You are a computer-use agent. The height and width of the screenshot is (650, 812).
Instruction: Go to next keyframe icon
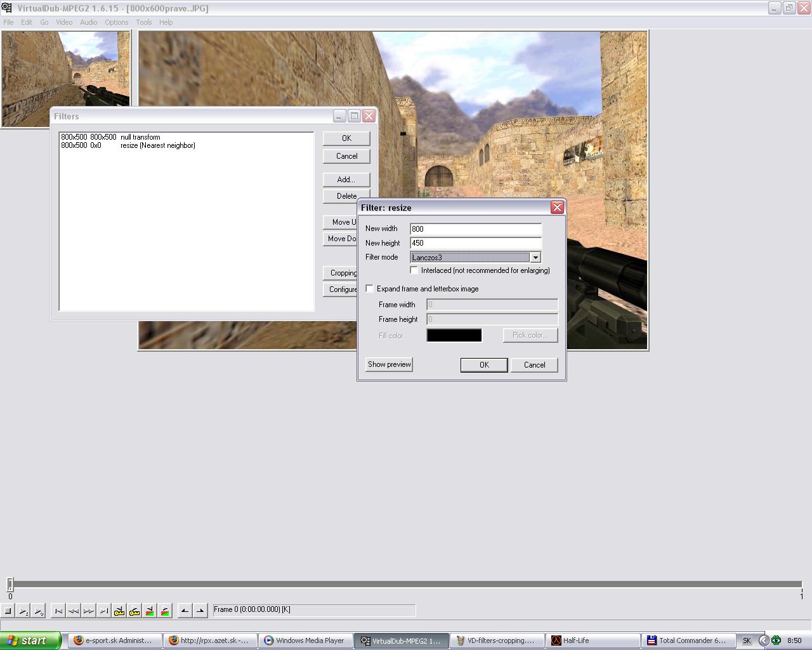[134, 611]
